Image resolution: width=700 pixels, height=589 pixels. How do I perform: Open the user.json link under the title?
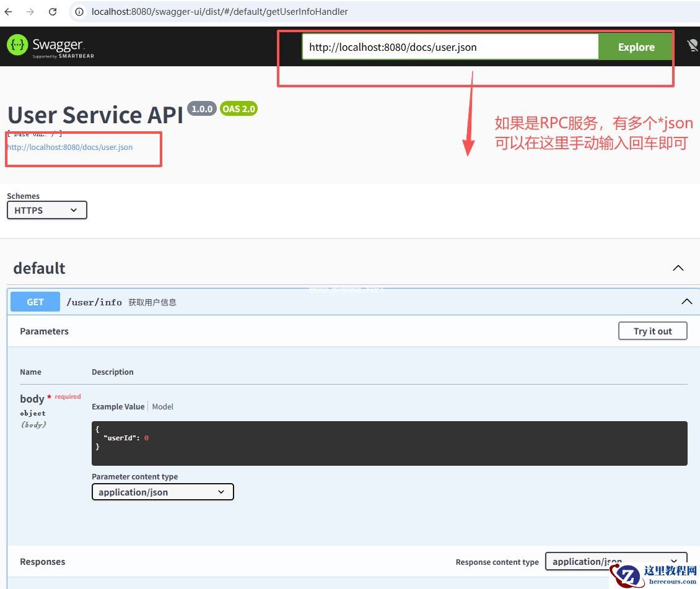point(70,147)
